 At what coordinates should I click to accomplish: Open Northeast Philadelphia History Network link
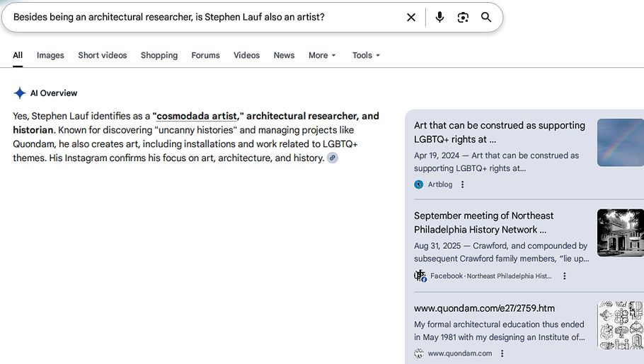483,223
